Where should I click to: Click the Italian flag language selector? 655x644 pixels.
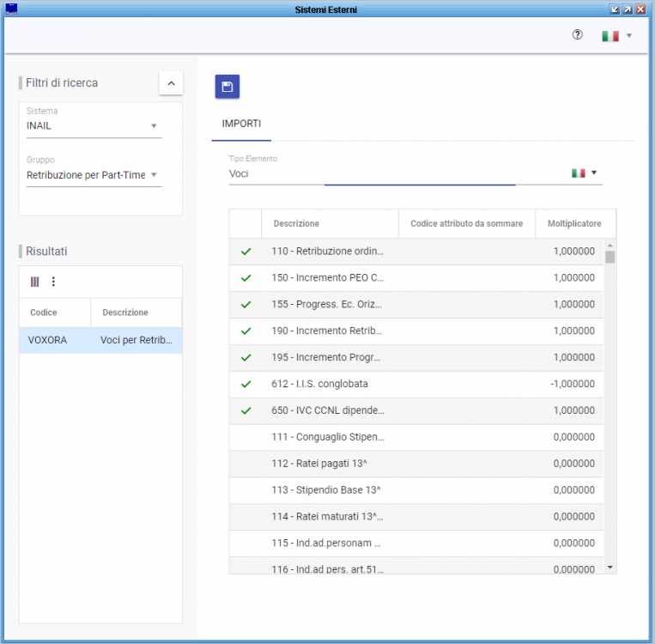[x=616, y=36]
